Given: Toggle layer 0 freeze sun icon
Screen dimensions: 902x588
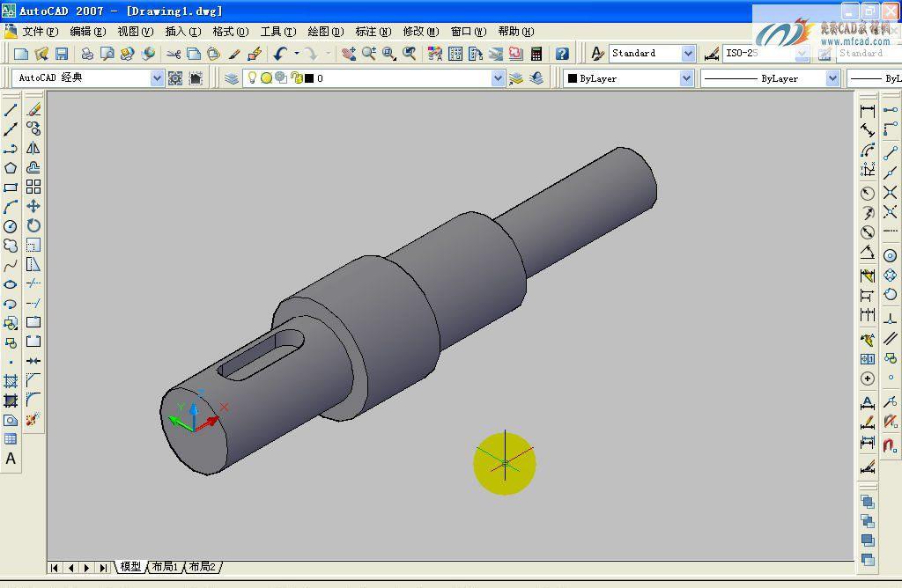Looking at the screenshot, I should 266,78.
